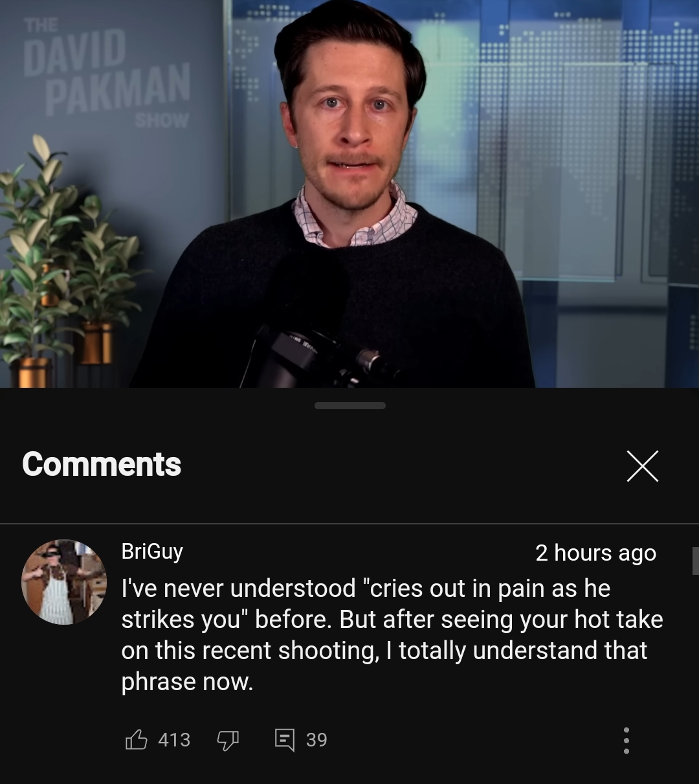Tap the drag handle above Comments
The image size is (699, 784).
click(x=350, y=405)
